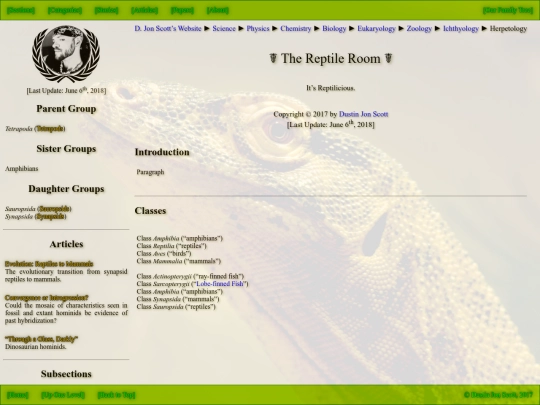540x405 pixels.
Task: Click the Amphibians sister group entry
Action: tap(21, 169)
